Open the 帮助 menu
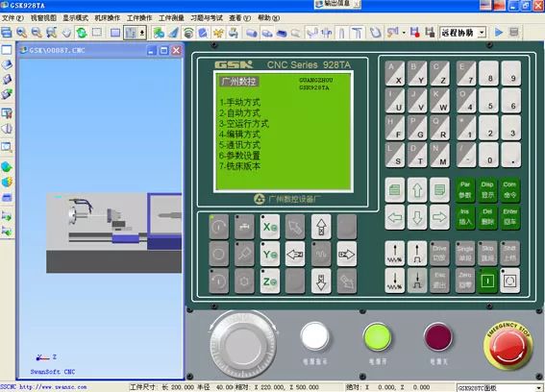This screenshot has height=392, width=545. click(x=268, y=17)
